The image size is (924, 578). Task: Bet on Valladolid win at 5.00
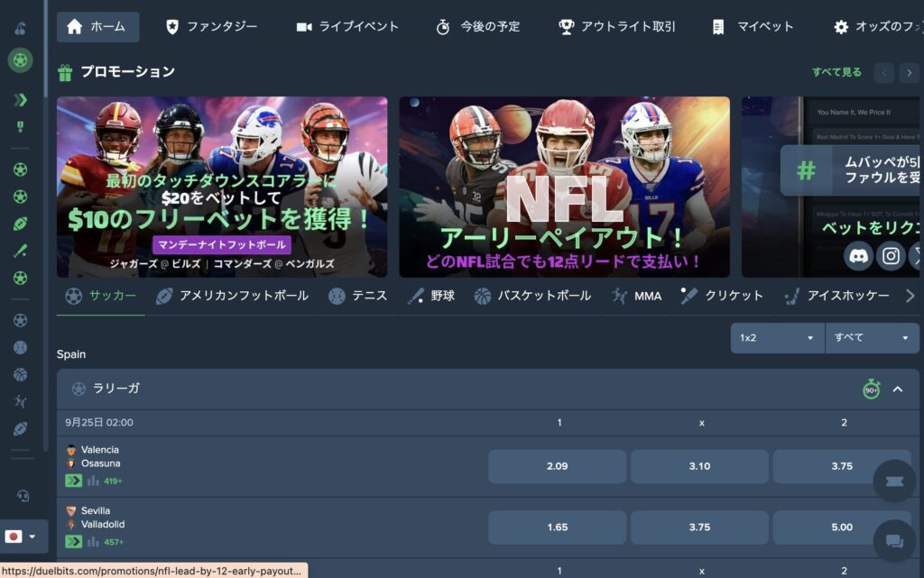pos(842,528)
